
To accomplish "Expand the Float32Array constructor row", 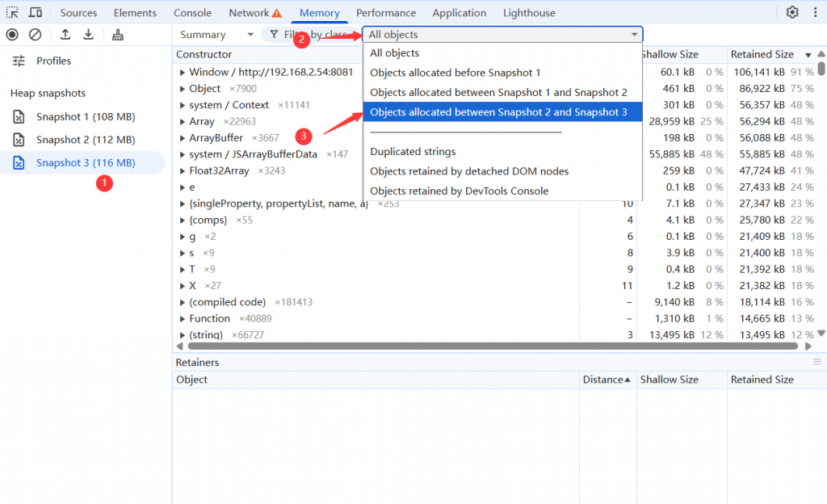I will coord(183,171).
